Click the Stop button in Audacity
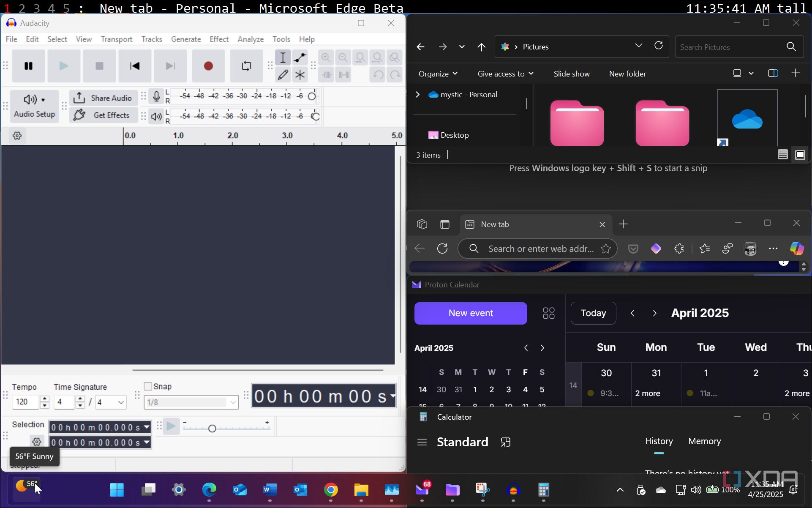812x508 pixels. [99, 66]
